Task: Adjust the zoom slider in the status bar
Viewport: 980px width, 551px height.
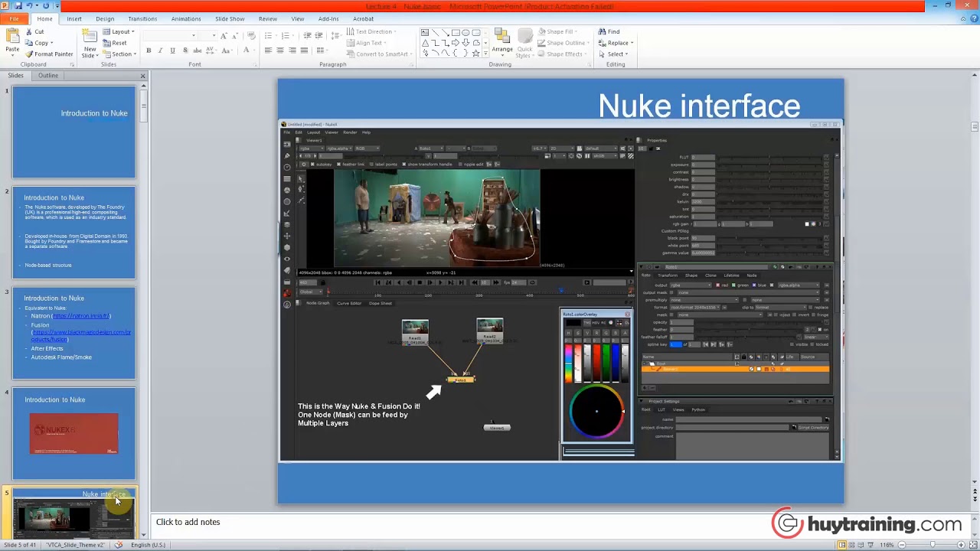Action: [932, 545]
